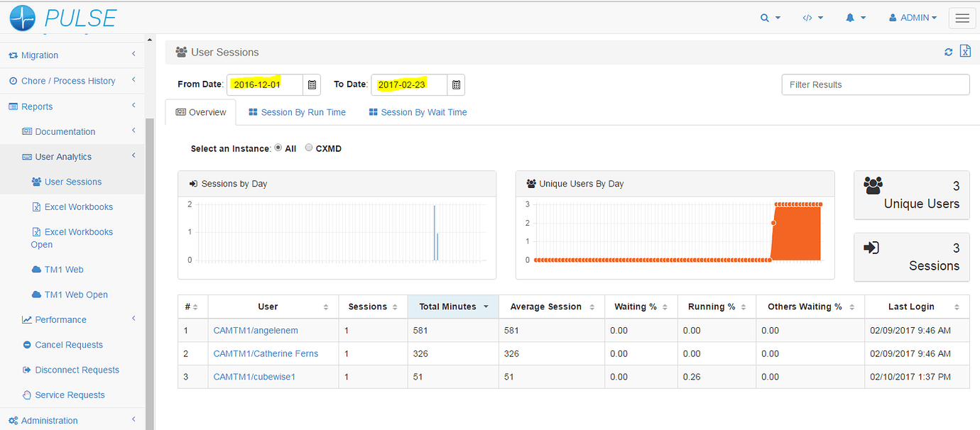Open Cancel Requests in the sidebar

pyautogui.click(x=69, y=345)
